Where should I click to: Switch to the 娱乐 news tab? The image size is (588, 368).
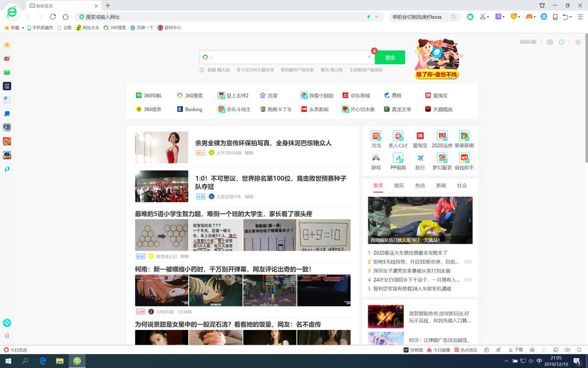pos(399,186)
